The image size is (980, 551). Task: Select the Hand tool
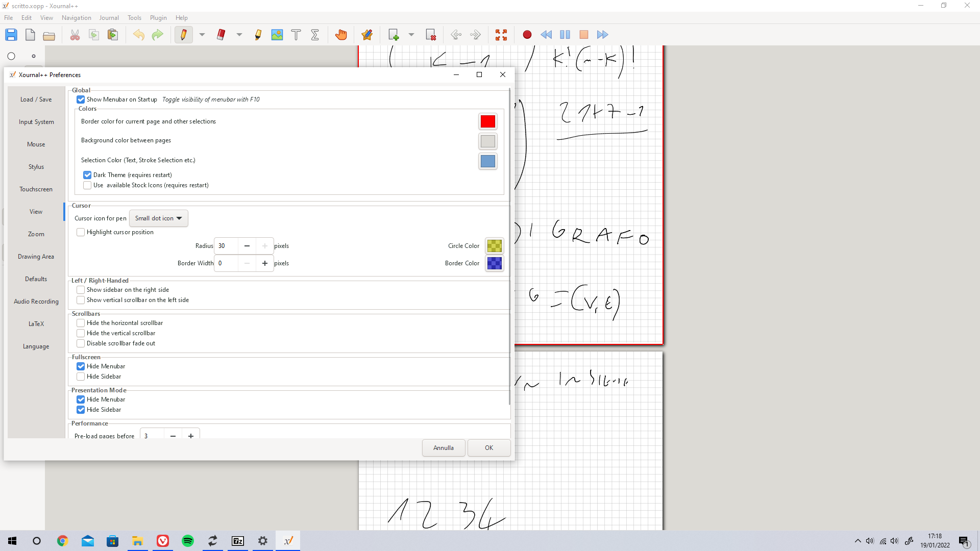[x=341, y=35]
